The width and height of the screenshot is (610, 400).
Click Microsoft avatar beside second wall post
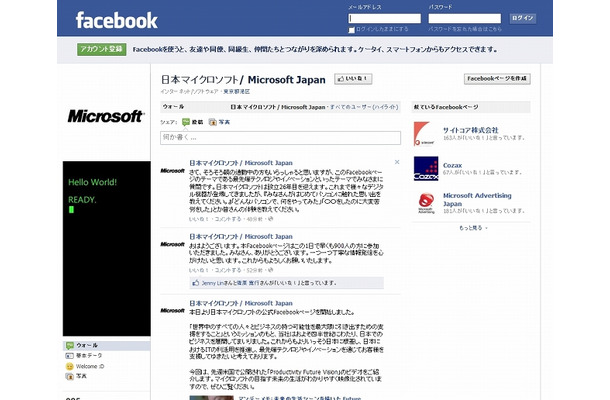tap(172, 244)
